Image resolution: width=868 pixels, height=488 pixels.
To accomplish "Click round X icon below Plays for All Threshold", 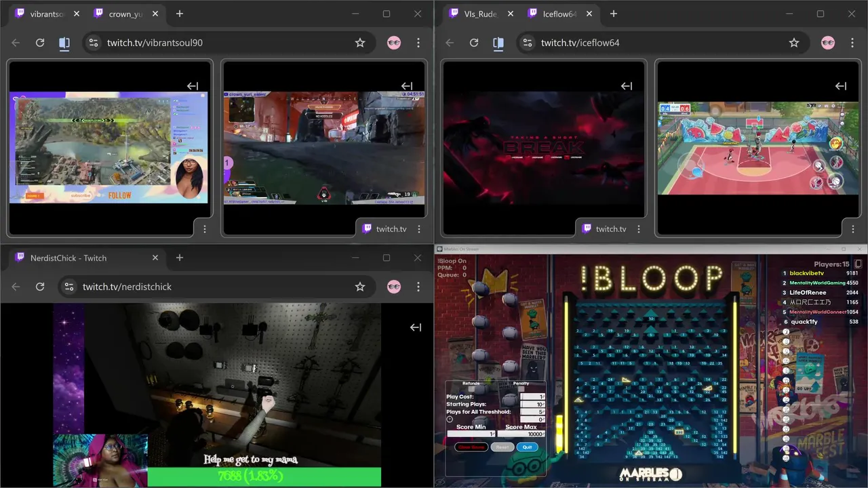I will (x=450, y=419).
